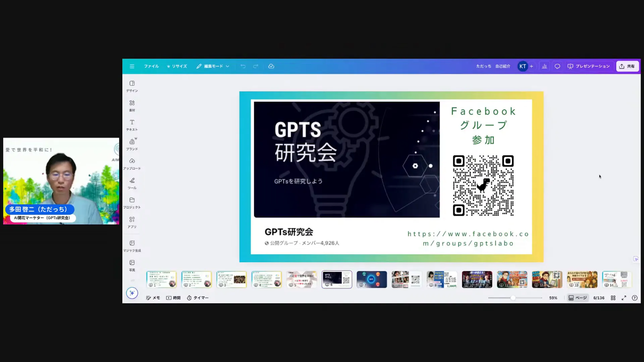
Task: Click the floating assistant icon at canvas edge
Action: [x=636, y=259]
